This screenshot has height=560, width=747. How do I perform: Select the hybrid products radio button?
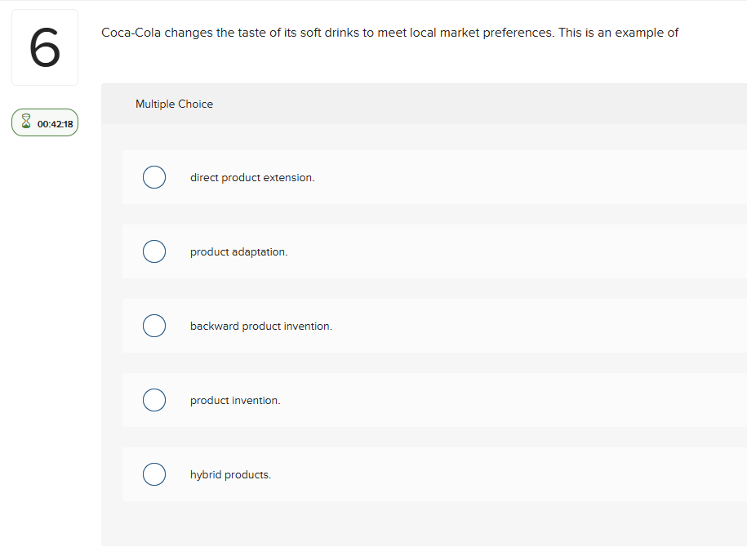point(154,474)
